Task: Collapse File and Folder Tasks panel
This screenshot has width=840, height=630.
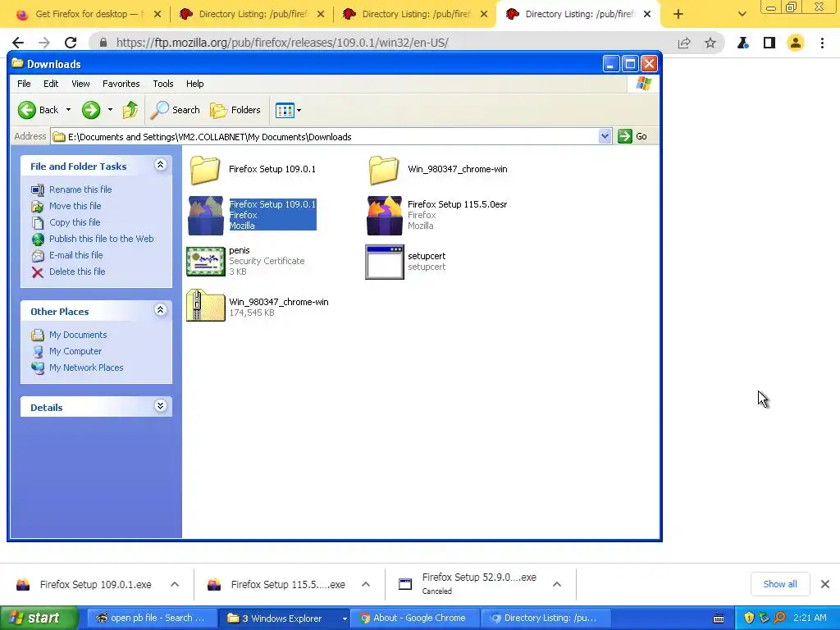Action: click(160, 165)
